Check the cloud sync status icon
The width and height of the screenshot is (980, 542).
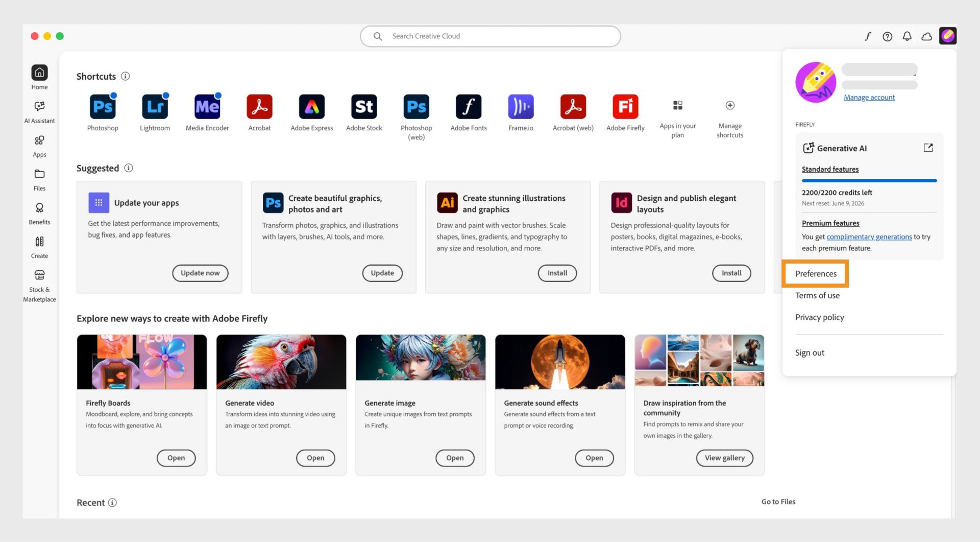click(926, 36)
